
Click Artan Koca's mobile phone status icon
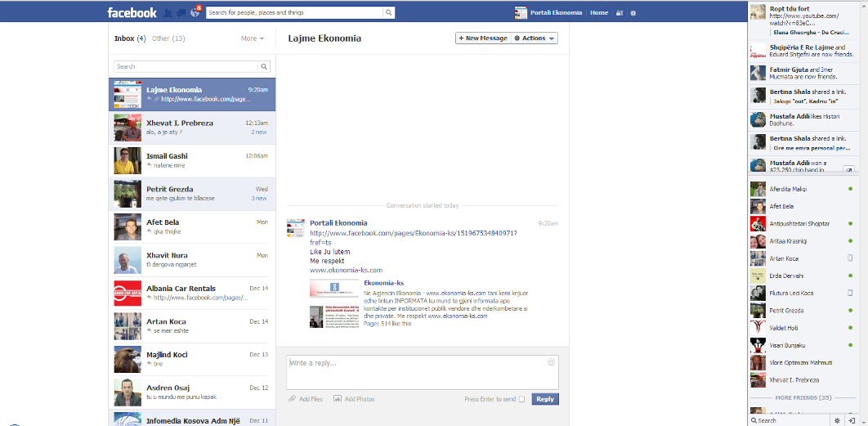coord(850,258)
